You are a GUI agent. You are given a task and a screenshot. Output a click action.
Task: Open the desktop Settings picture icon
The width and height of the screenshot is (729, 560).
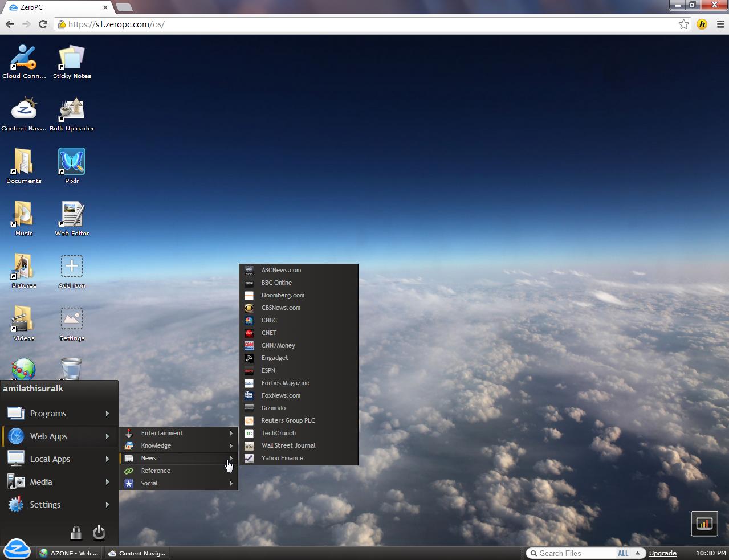[x=72, y=324]
